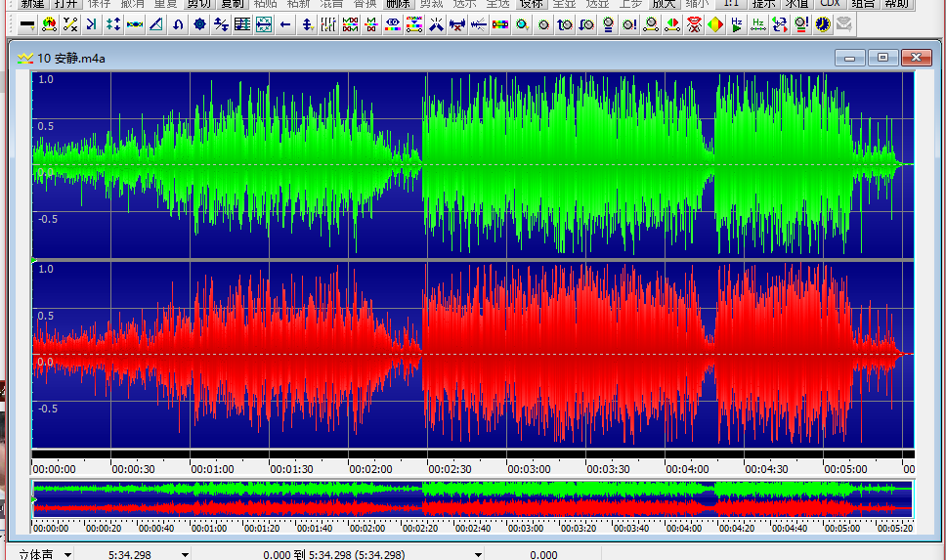Viewport: 946px width, 560px height.
Task: Open the 5:34.298 length dropdown arrow
Action: (x=185, y=554)
